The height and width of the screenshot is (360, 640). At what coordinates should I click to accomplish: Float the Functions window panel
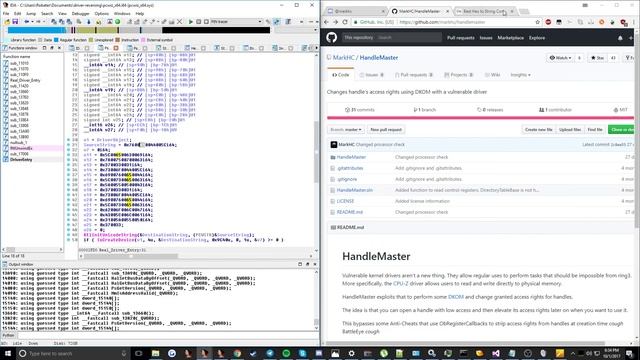pos(52,48)
